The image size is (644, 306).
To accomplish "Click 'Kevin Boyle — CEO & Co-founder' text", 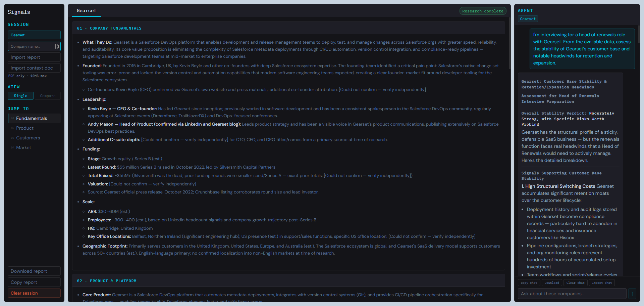I will click(x=122, y=109).
